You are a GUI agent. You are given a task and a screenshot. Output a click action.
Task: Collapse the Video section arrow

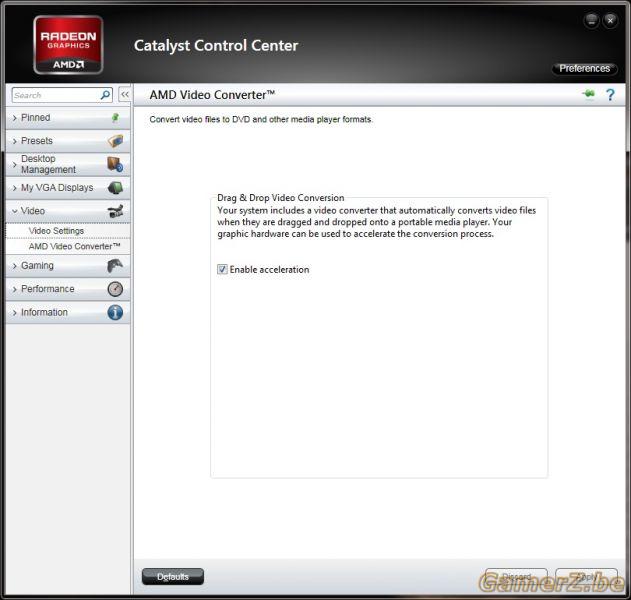pyautogui.click(x=14, y=211)
